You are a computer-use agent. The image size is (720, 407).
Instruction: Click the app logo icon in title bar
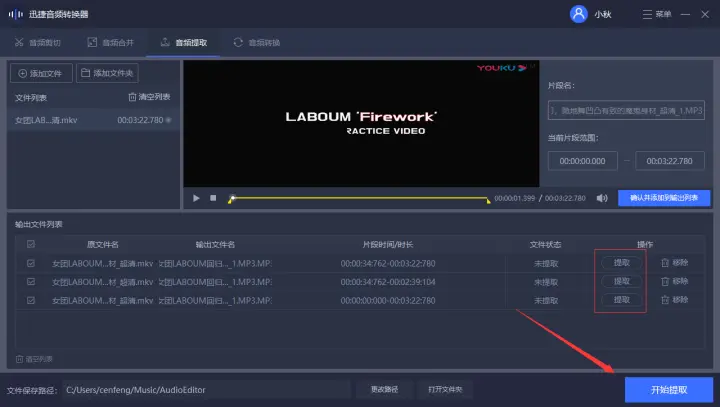coord(16,14)
